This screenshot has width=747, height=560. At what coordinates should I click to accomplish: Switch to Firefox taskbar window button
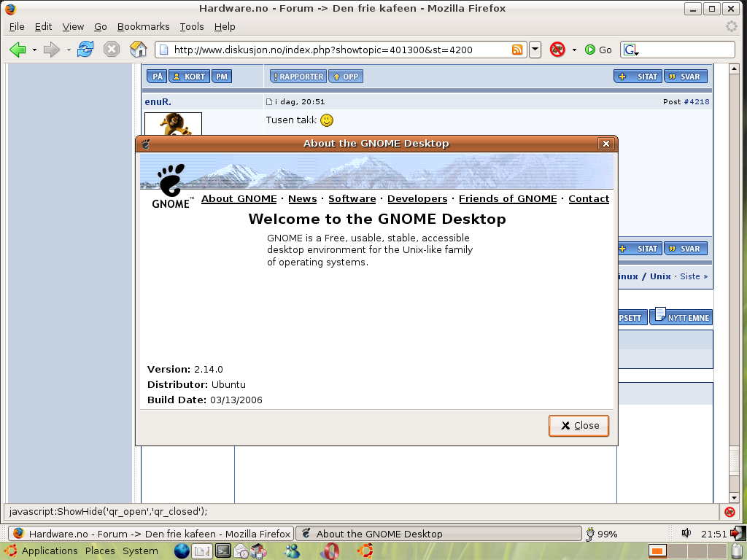151,533
